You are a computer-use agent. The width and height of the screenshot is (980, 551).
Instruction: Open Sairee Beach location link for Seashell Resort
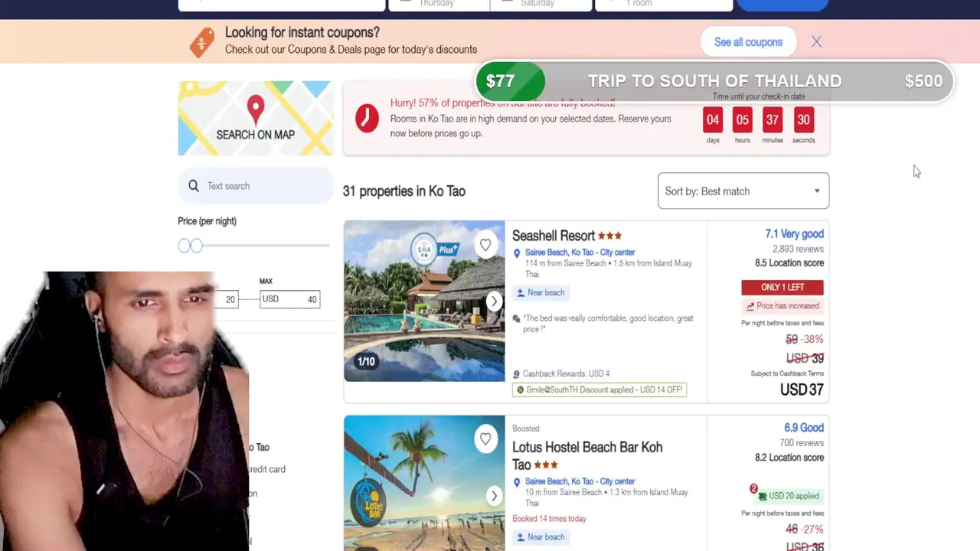580,253
